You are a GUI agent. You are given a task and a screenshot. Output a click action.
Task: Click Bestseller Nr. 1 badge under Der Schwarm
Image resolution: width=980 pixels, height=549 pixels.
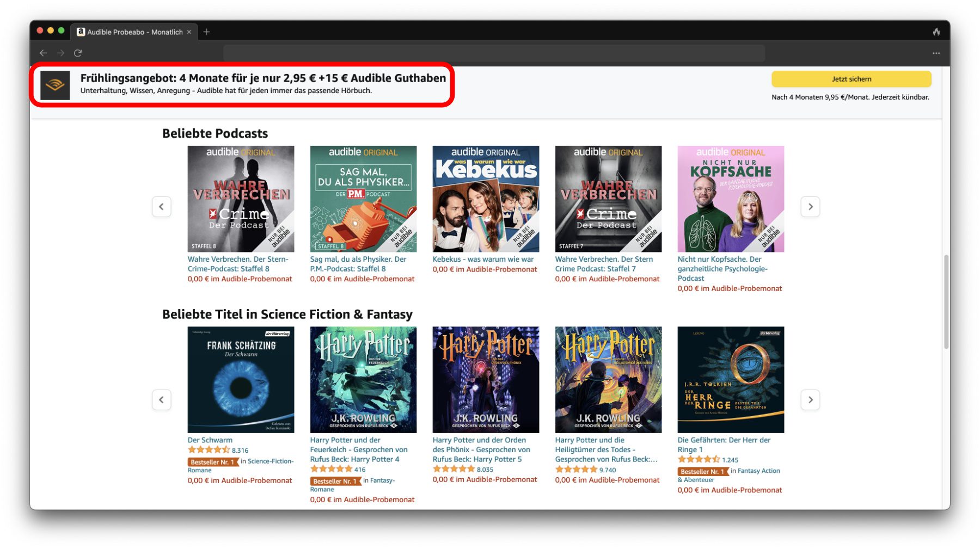(x=213, y=462)
